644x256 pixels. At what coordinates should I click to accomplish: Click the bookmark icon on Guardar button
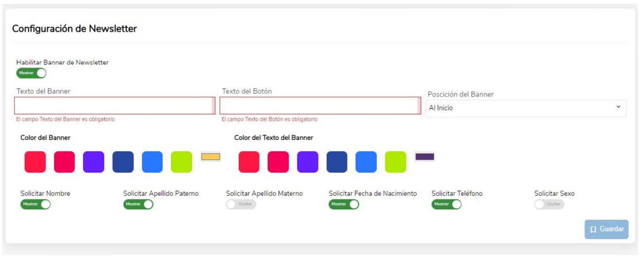(x=593, y=229)
